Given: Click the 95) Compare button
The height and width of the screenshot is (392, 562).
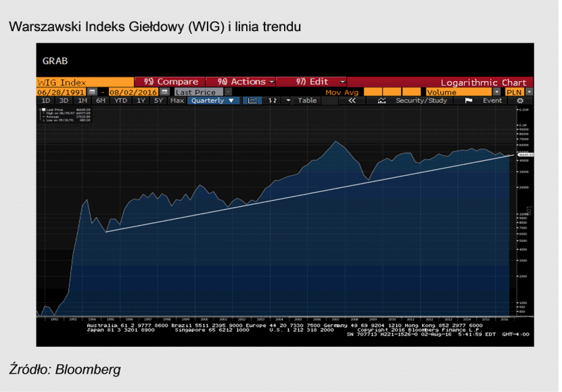Looking at the screenshot, I should 170,82.
